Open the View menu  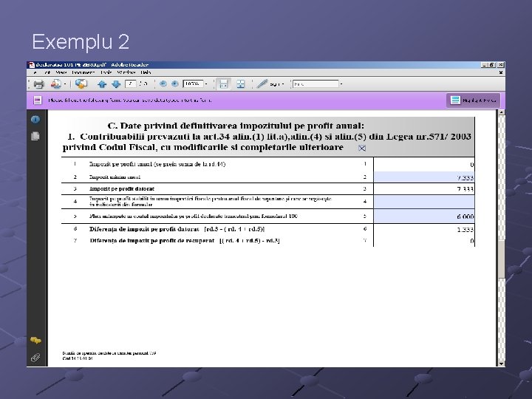(x=61, y=72)
